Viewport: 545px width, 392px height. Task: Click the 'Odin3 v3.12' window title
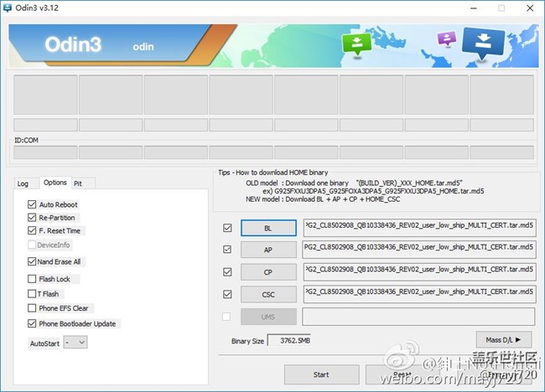37,8
